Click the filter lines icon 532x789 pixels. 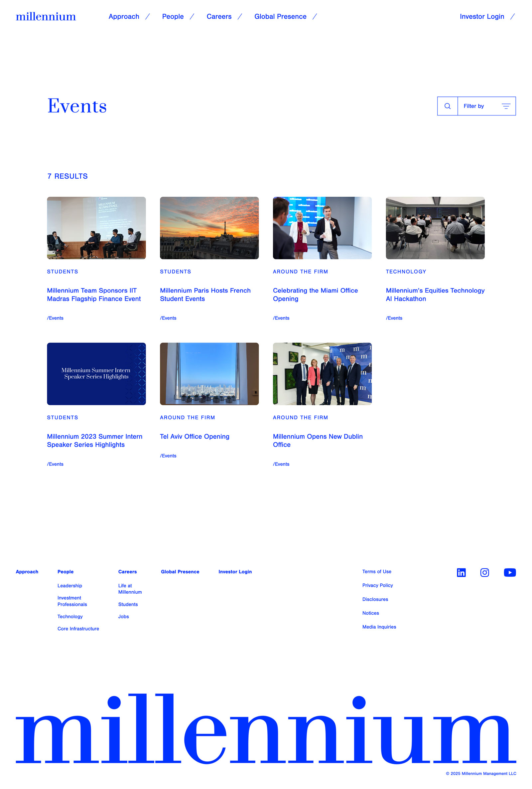(x=505, y=106)
